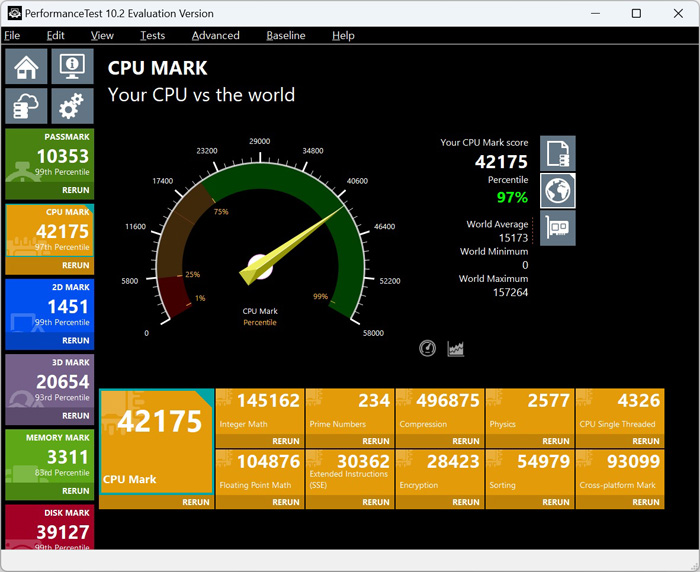Screen dimensions: 700x572
Task: Open the Advanced menu
Action: (x=216, y=35)
